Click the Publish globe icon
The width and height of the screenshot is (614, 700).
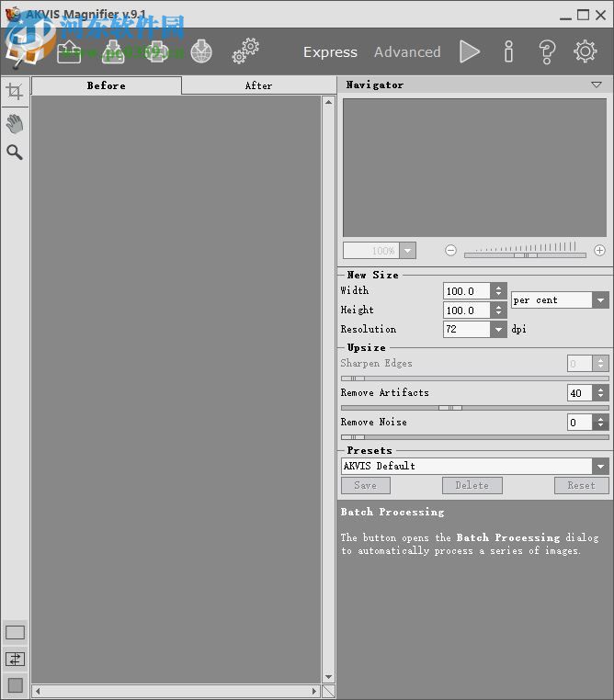coord(201,51)
